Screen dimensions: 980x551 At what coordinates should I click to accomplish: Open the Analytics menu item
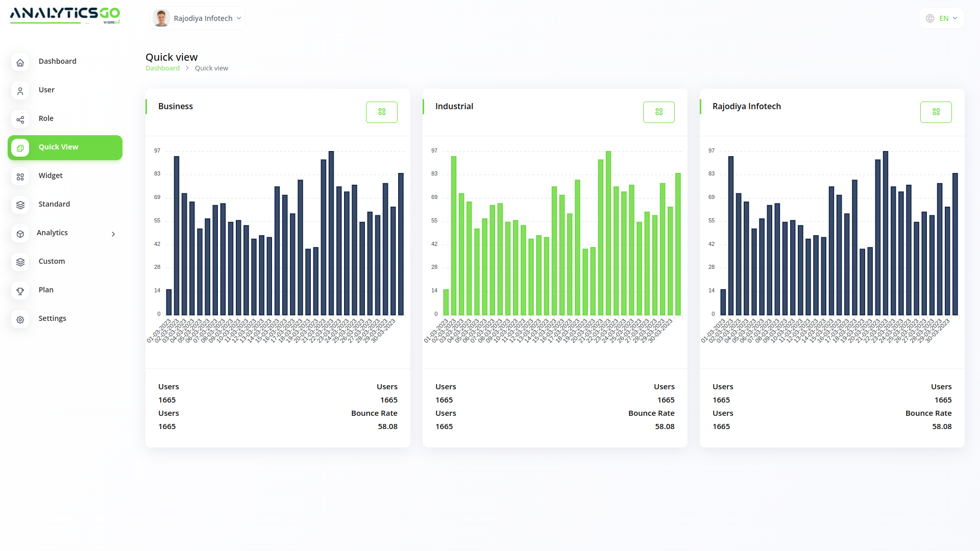click(x=52, y=233)
